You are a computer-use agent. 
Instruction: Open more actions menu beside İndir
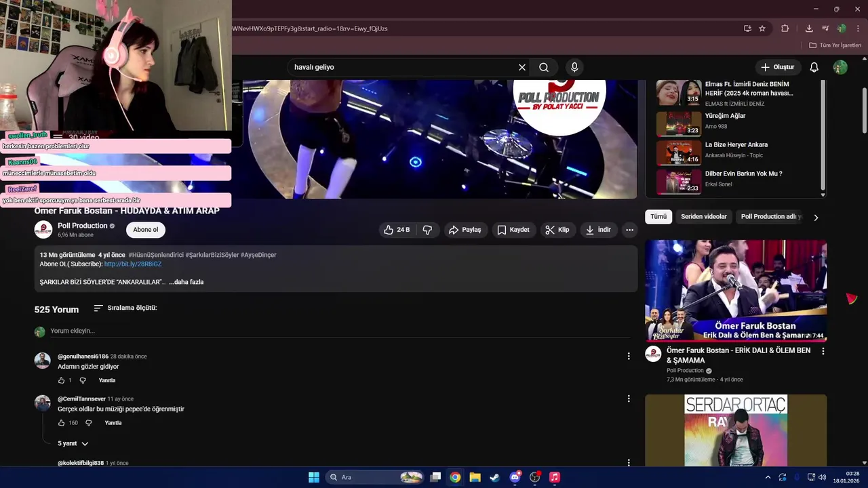tap(629, 230)
